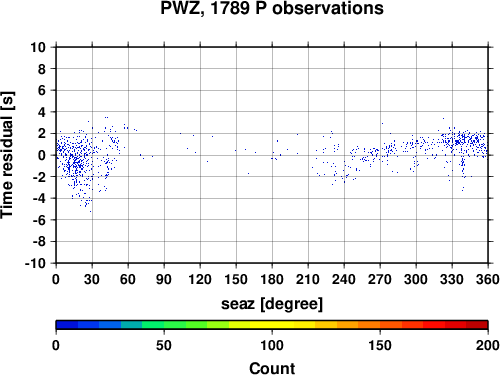The width and height of the screenshot is (500, 375).
Task: Click the Count colorbar label
Action: (272, 368)
